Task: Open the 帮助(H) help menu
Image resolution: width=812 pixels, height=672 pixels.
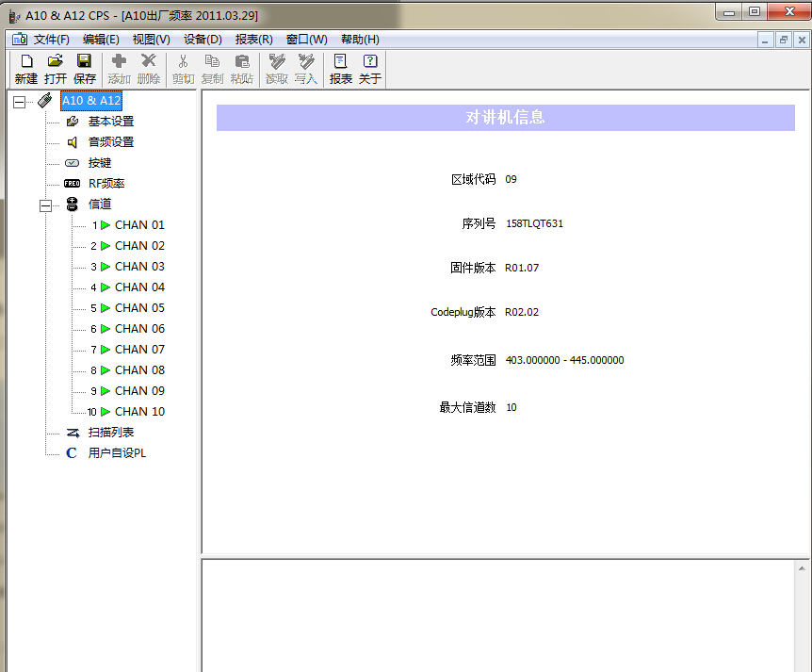Action: click(360, 40)
